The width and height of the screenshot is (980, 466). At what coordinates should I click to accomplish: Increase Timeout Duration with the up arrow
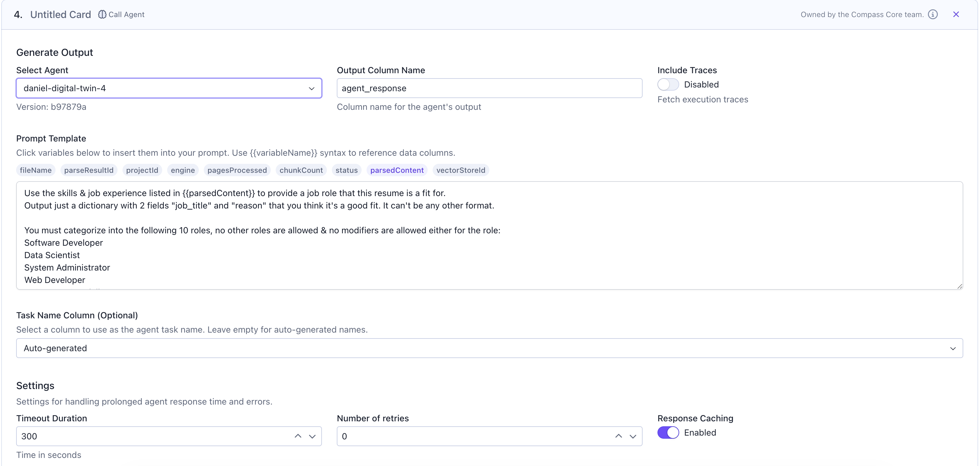298,436
